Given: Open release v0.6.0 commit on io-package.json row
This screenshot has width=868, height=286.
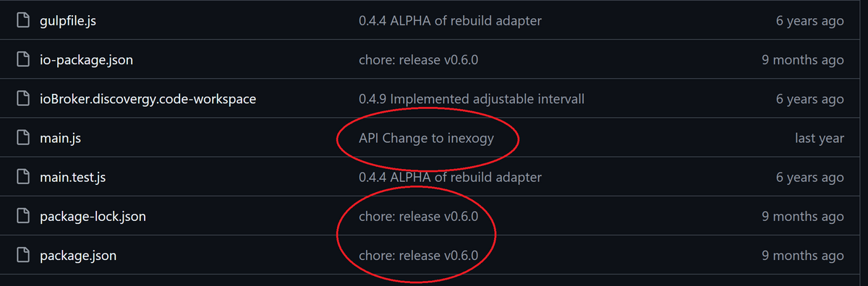Looking at the screenshot, I should (x=418, y=60).
